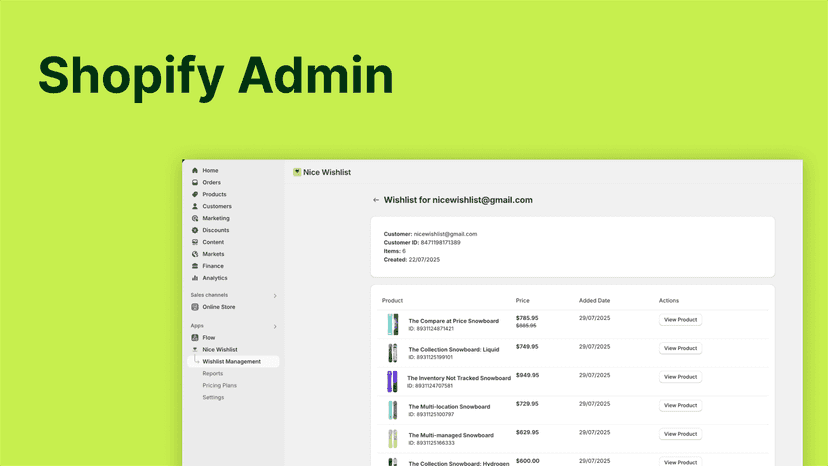
Task: Click 'The Collection Snowboard: Liquid' name
Action: [x=454, y=349]
